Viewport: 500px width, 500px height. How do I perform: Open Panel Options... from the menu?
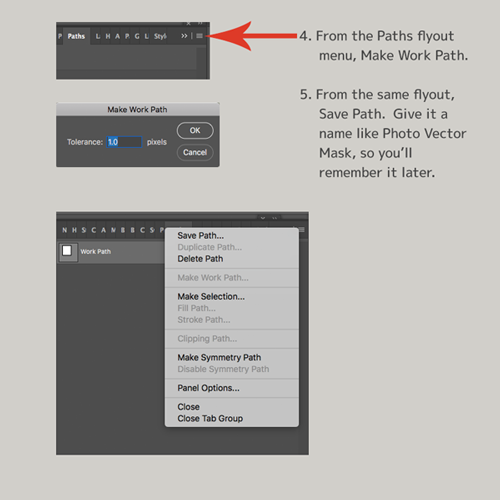coord(208,388)
